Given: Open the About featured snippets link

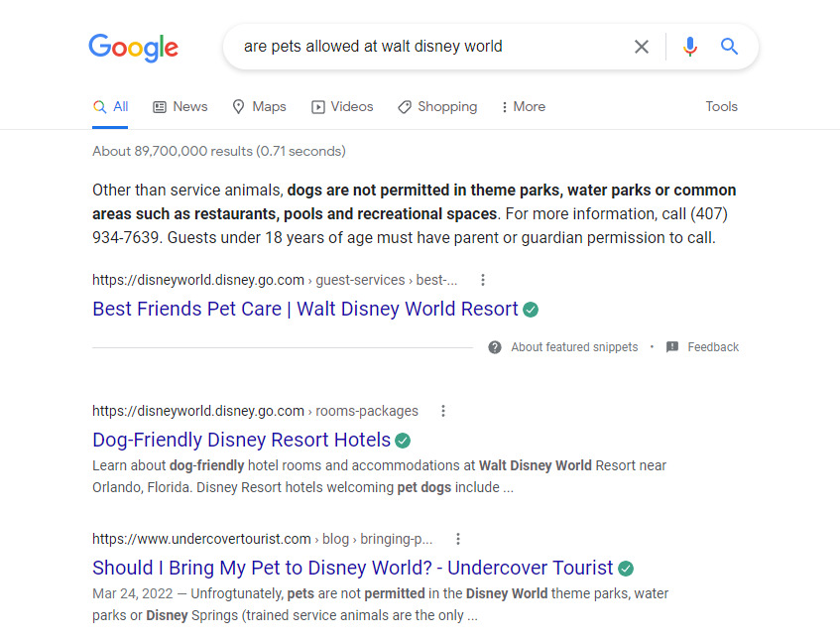Looking at the screenshot, I should (x=574, y=347).
